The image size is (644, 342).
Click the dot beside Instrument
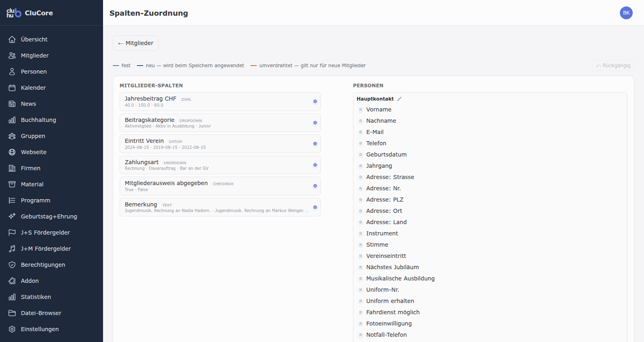coord(361,233)
